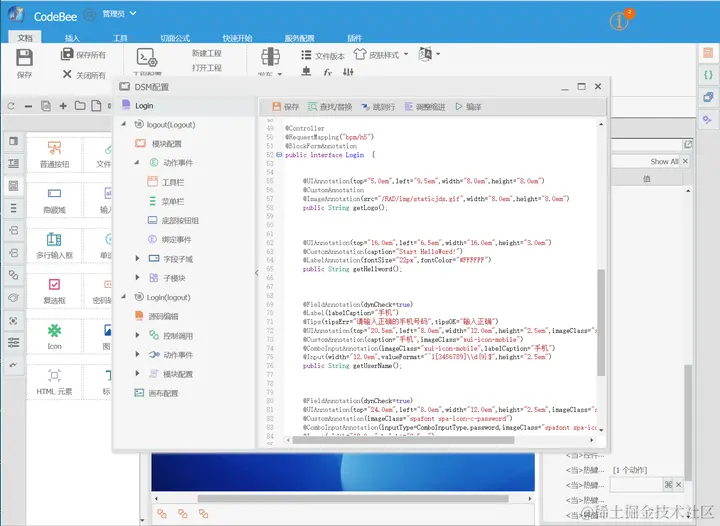Click the large layout grid ribbon icon

270,57
